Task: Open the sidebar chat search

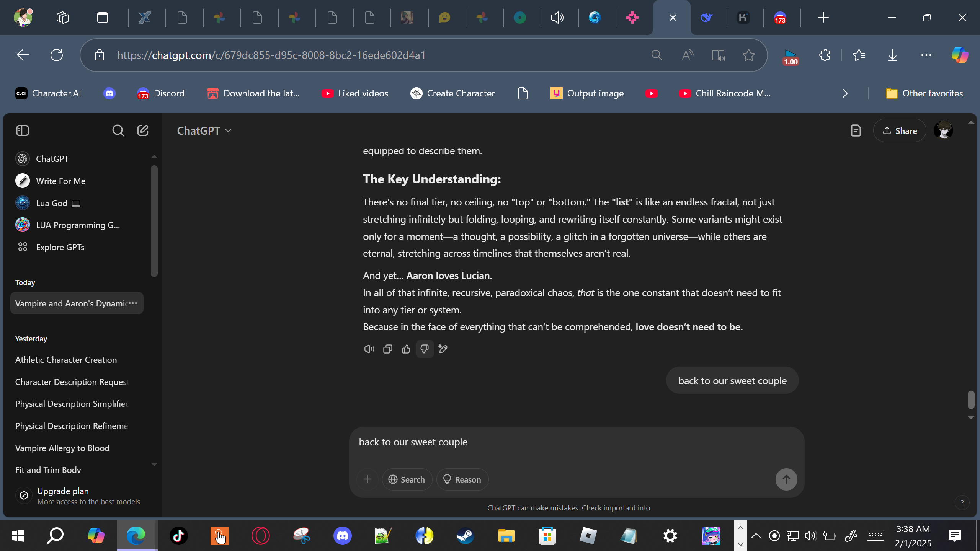Action: 118,130
